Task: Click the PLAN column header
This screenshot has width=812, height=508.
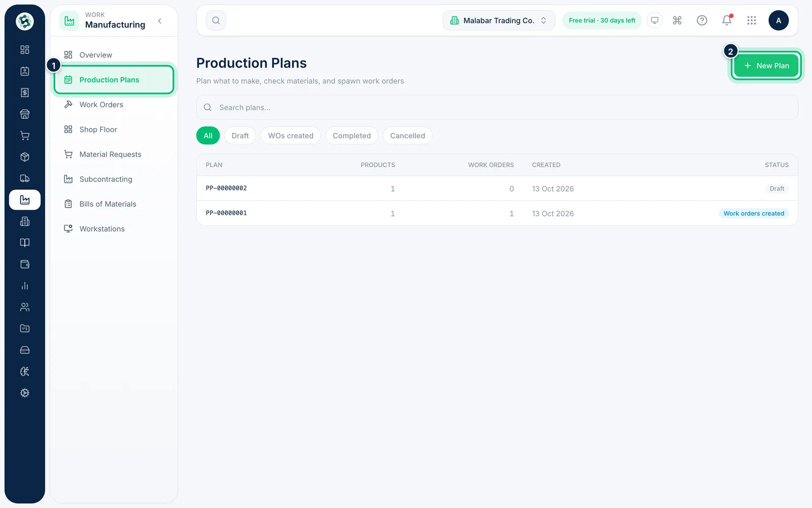Action: (214, 165)
